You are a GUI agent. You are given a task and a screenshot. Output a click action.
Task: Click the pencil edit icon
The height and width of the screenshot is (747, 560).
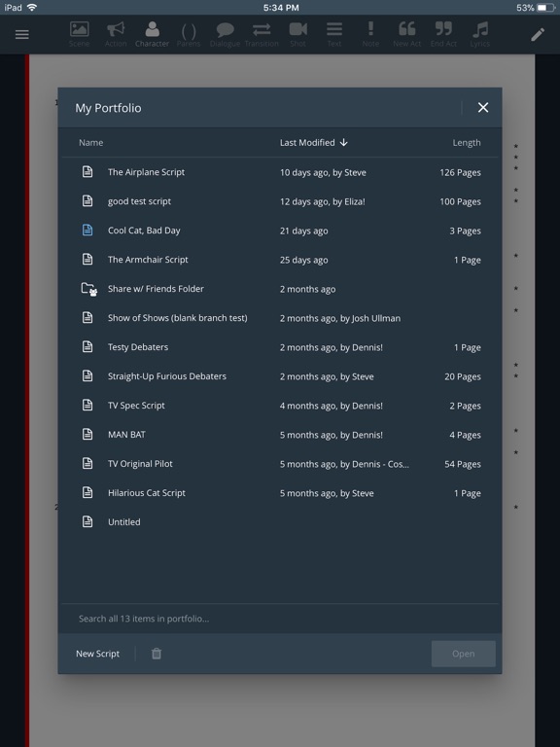click(x=538, y=34)
